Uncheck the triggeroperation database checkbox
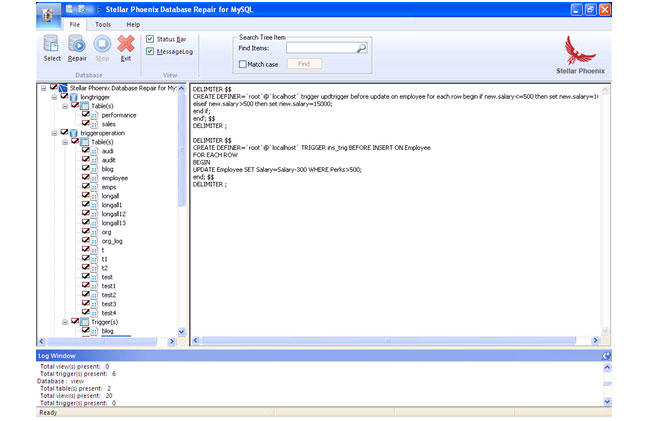Image resolution: width=645 pixels, height=421 pixels. point(64,133)
